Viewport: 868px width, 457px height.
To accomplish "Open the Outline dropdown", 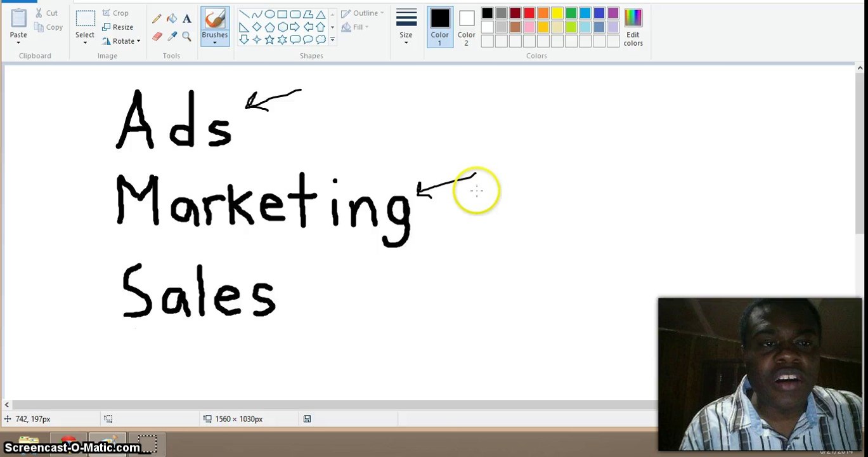I will pos(363,13).
